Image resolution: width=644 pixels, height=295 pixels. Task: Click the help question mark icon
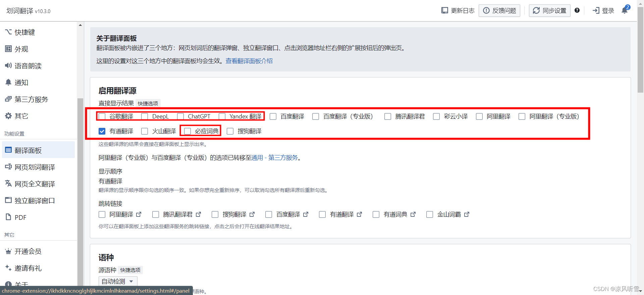[577, 10]
